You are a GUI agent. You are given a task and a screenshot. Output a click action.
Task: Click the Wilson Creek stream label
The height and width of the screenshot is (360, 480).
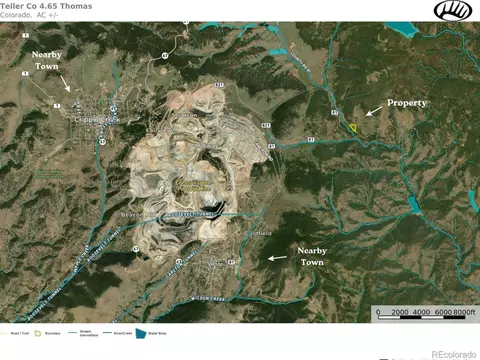coord(208,298)
